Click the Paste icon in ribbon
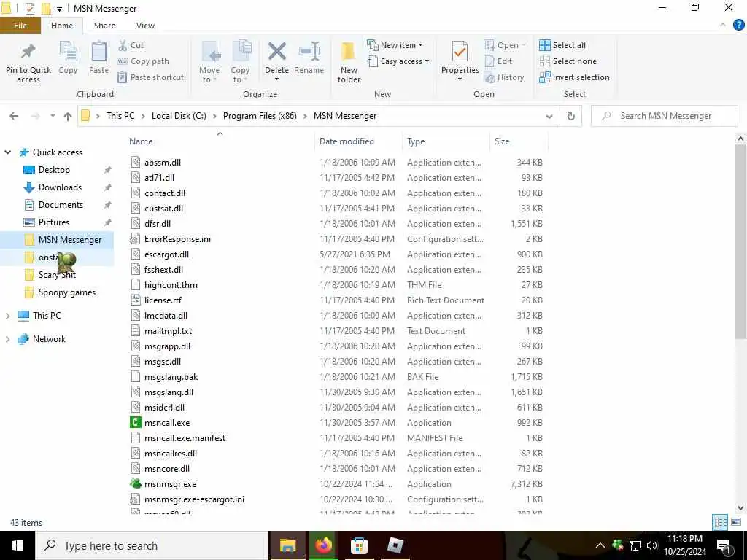747x560 pixels. pos(98,52)
